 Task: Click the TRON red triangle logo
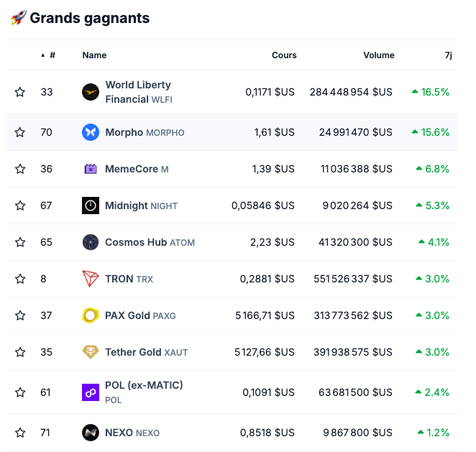coord(91,279)
